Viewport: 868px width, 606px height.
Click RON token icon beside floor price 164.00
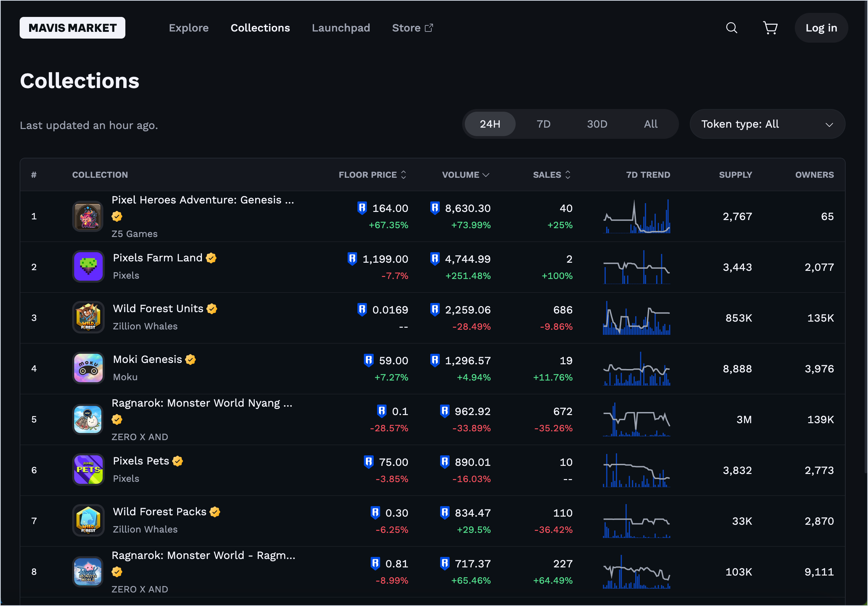pyautogui.click(x=362, y=208)
